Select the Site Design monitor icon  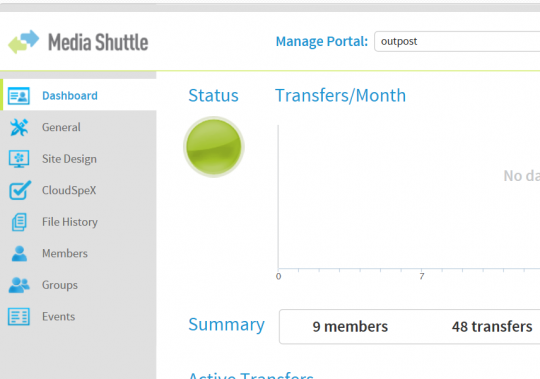(x=19, y=159)
